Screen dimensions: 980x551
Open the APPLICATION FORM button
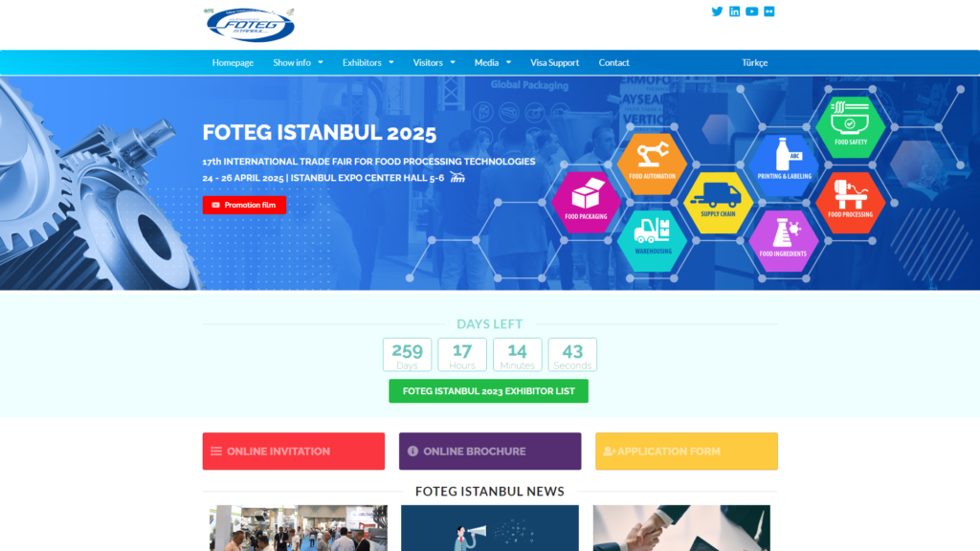click(x=686, y=452)
